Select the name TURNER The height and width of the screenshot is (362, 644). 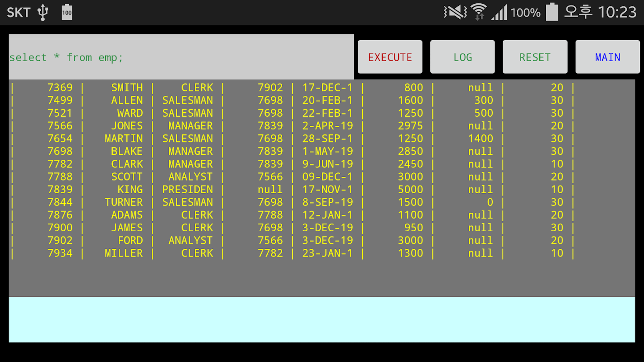coord(124,202)
